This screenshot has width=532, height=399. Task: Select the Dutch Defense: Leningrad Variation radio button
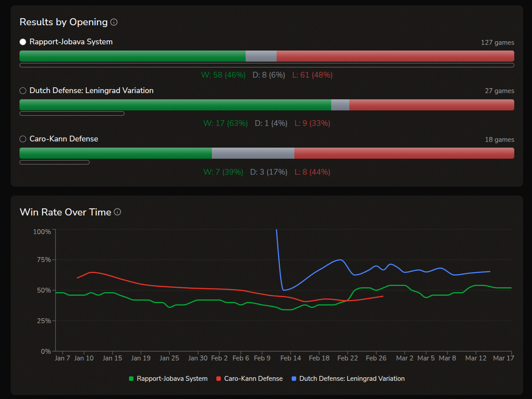22,90
